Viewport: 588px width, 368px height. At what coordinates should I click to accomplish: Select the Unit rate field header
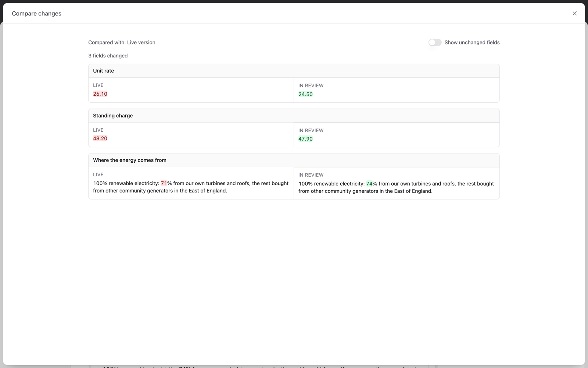(294, 71)
